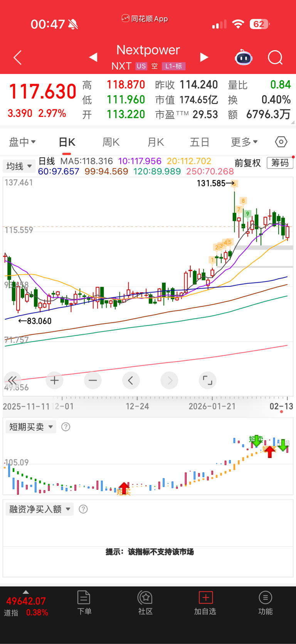
Task: Open help for 短期买卖 indicator
Action: [66, 427]
